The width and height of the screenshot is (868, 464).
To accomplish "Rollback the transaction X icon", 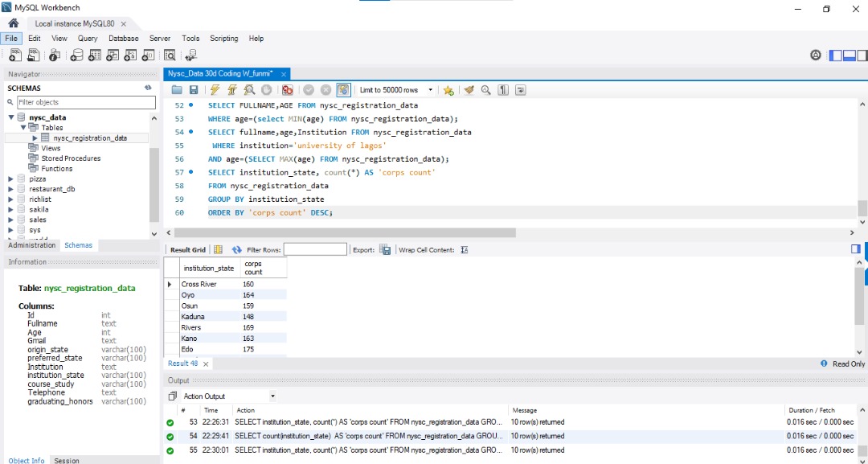I will tap(326, 90).
